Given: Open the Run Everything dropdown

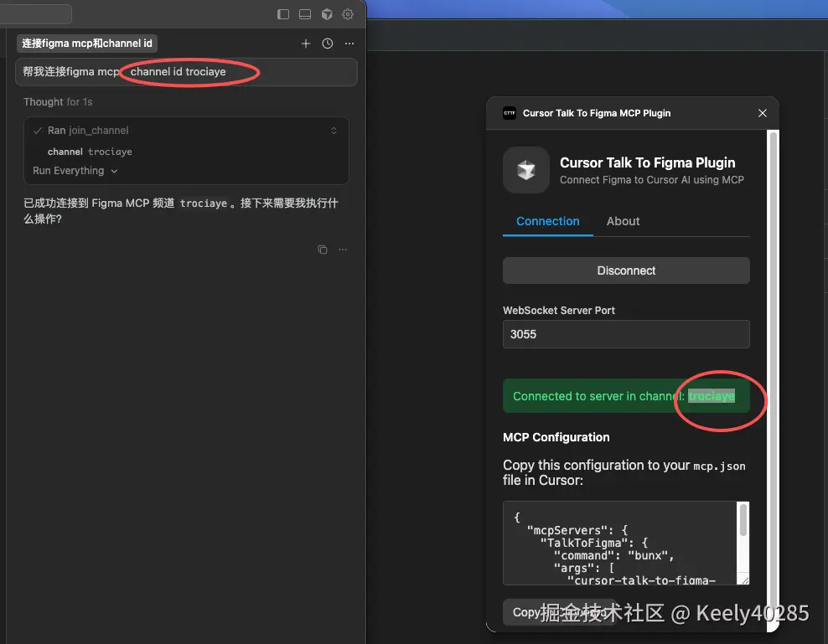Looking at the screenshot, I should (75, 171).
